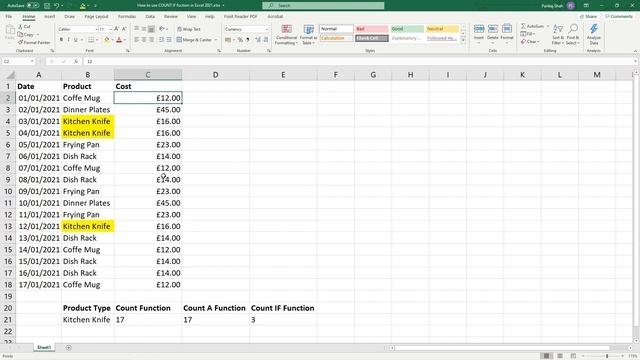This screenshot has height=360, width=640.
Task: Switch to the Data tab
Action: point(150,16)
